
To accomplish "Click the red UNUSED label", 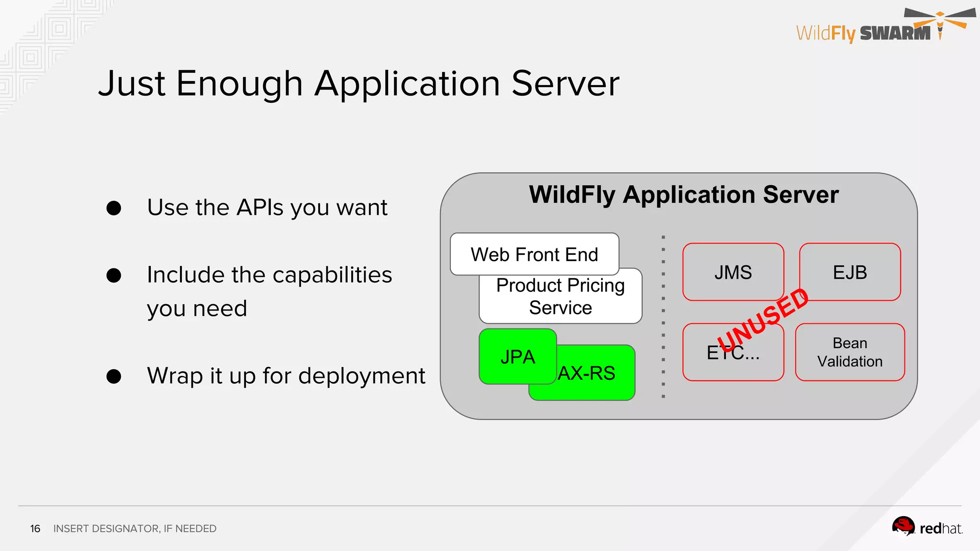I will tap(763, 320).
